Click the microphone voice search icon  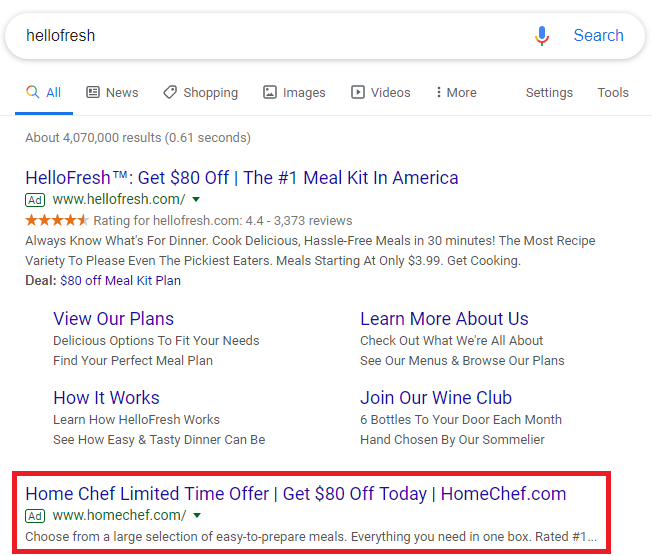(542, 36)
